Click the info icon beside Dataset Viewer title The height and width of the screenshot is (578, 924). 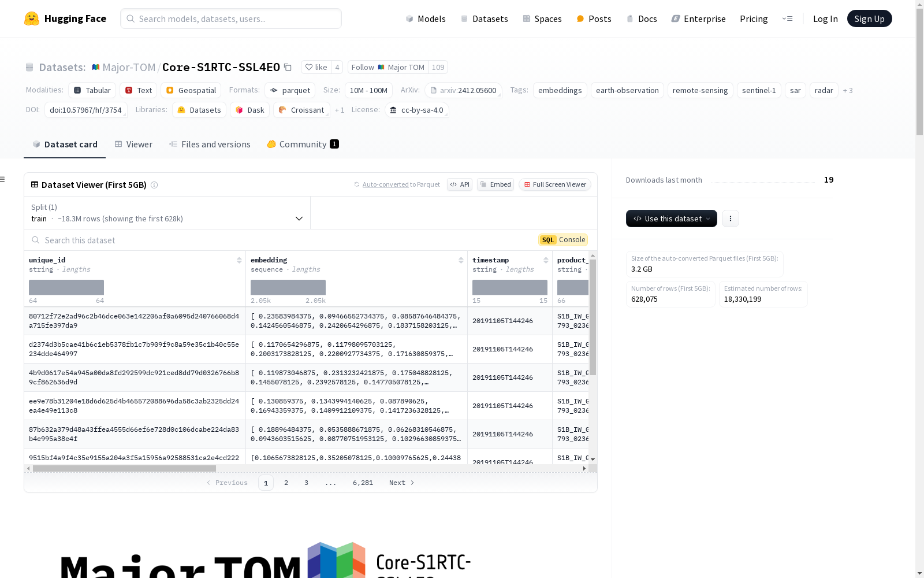click(154, 185)
